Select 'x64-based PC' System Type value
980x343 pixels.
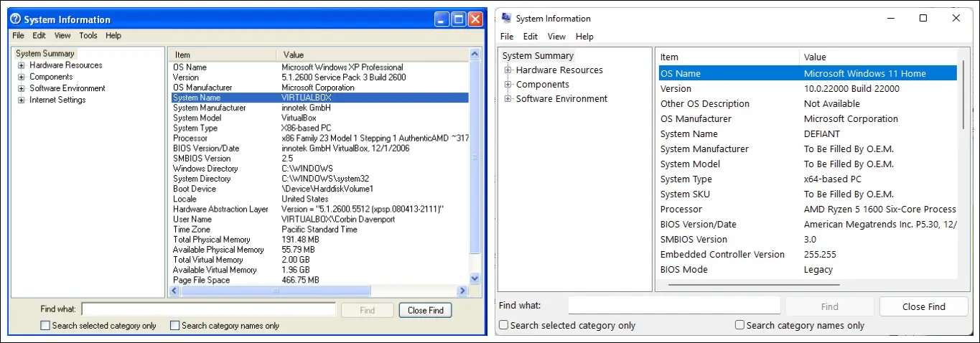tap(833, 179)
